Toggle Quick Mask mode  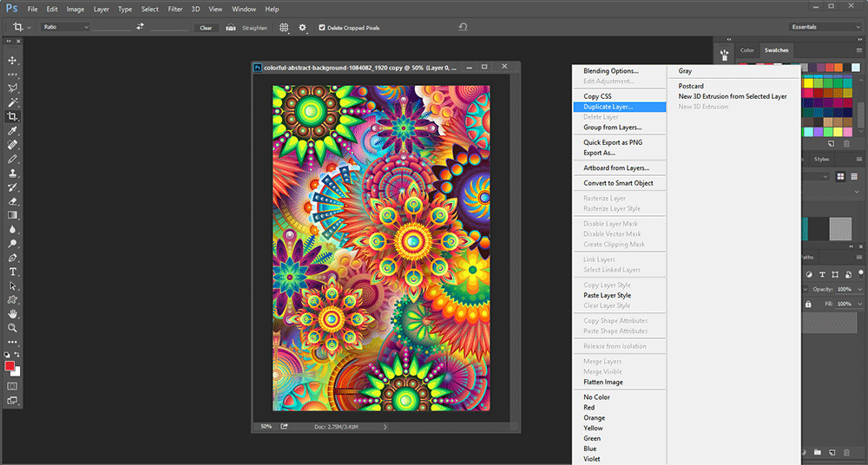point(12,386)
